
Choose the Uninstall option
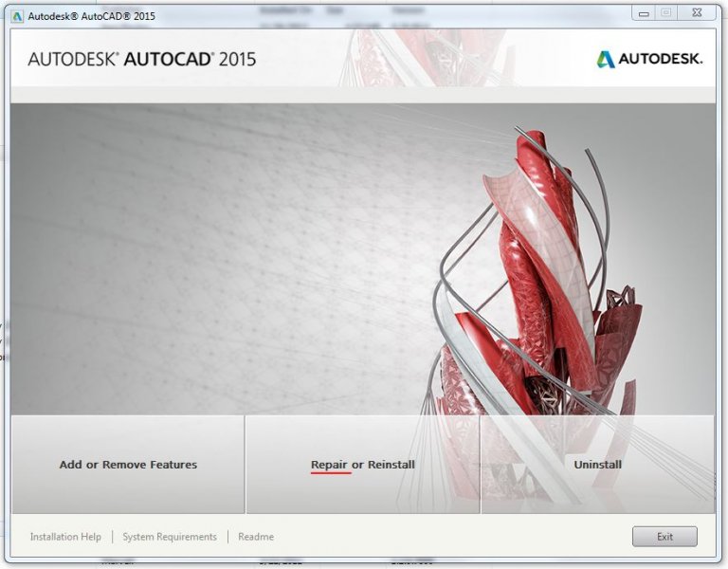[x=597, y=465]
